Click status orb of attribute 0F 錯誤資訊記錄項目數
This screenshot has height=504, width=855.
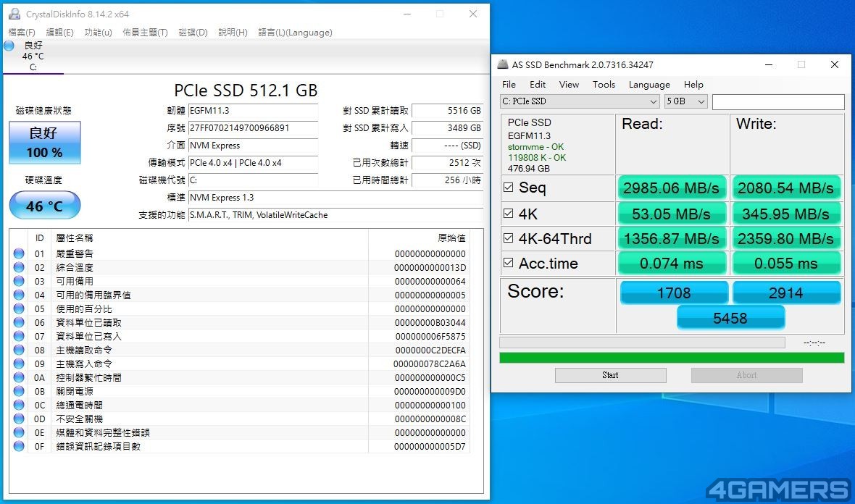click(x=19, y=446)
